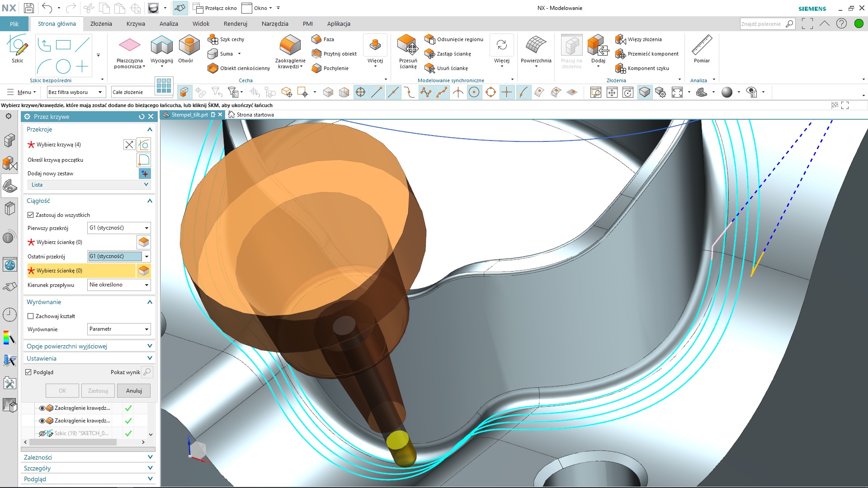Open the Szkic sketch tool
868x488 pixels.
18,48
